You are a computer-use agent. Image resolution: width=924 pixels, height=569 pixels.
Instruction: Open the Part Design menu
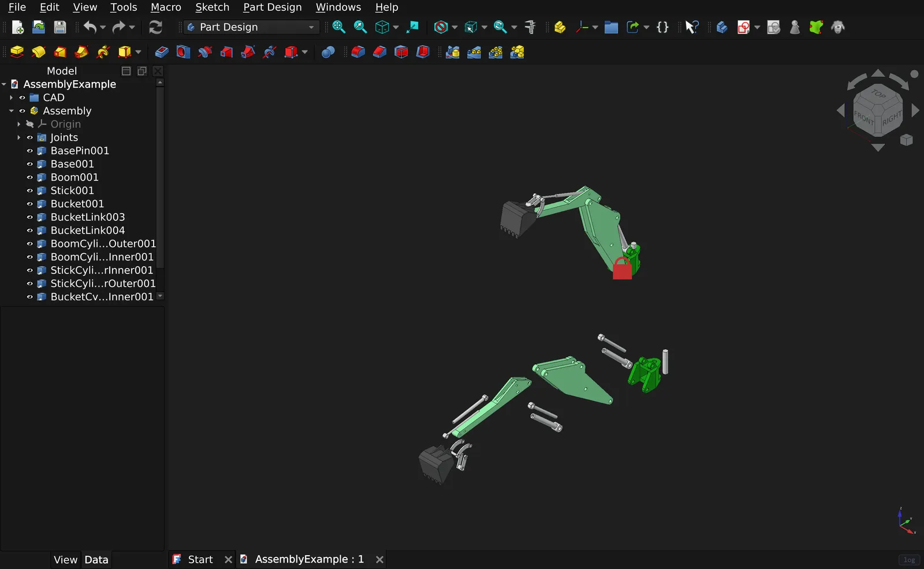(x=272, y=7)
